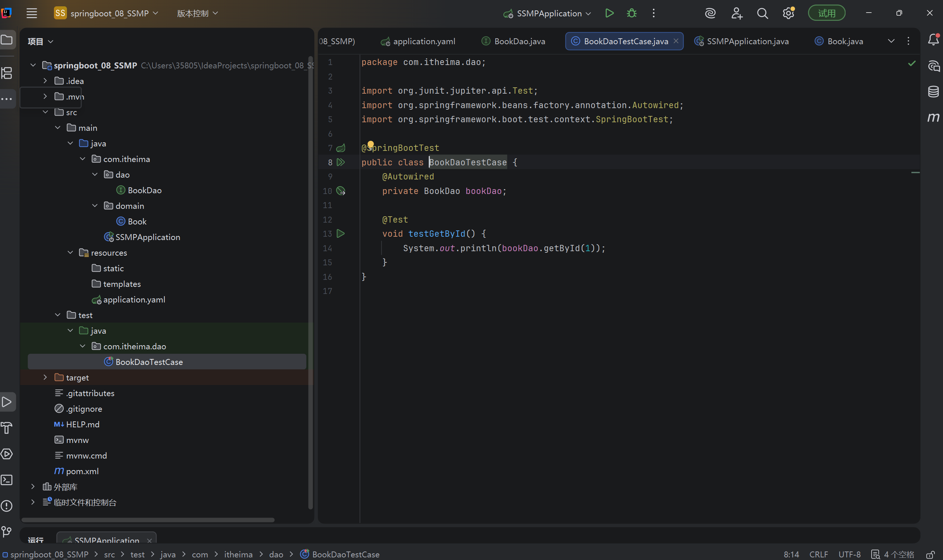This screenshot has width=943, height=560.
Task: Toggle the Project tool window folder icon
Action: click(x=7, y=40)
